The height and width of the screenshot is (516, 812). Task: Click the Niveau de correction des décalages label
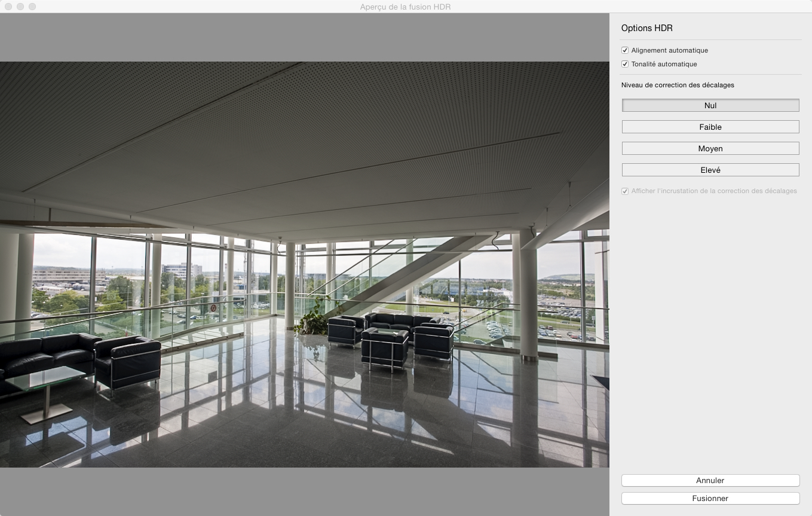click(678, 85)
